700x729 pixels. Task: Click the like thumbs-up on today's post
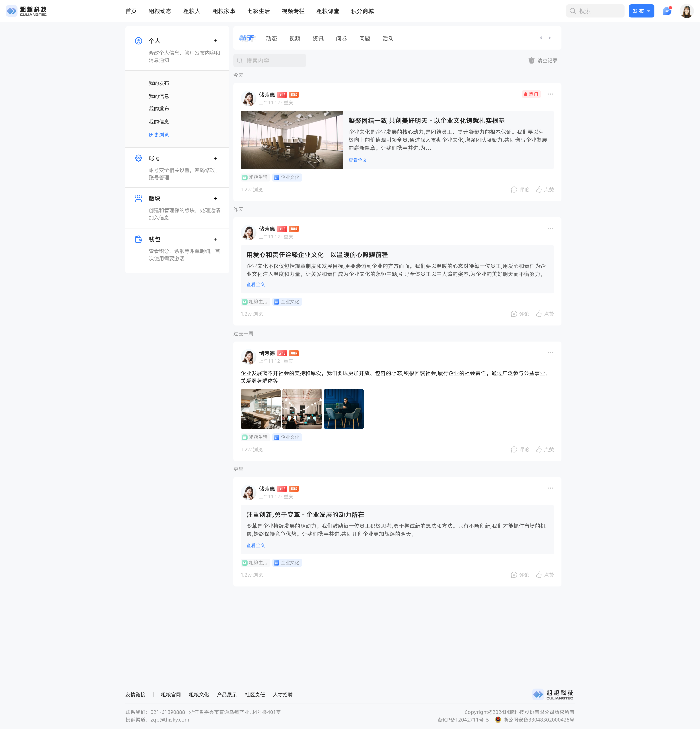tap(539, 190)
